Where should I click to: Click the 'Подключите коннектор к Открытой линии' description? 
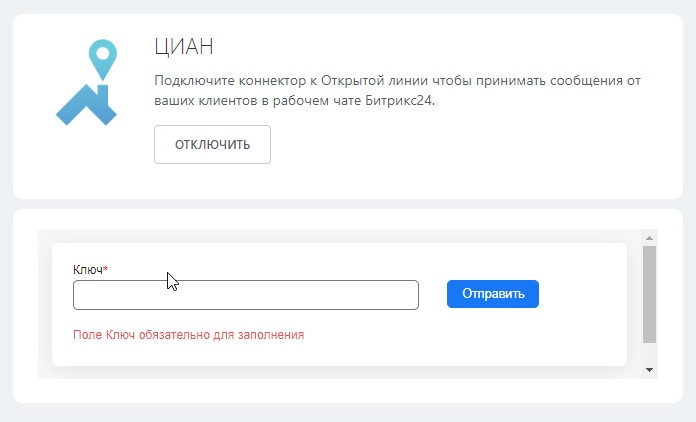(x=397, y=91)
